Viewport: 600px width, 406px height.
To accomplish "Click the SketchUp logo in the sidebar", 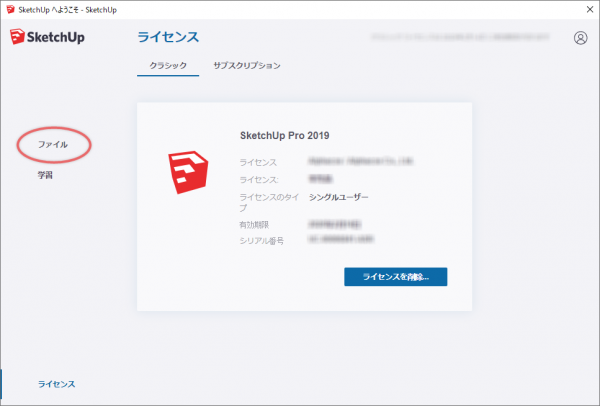I will click(x=47, y=37).
